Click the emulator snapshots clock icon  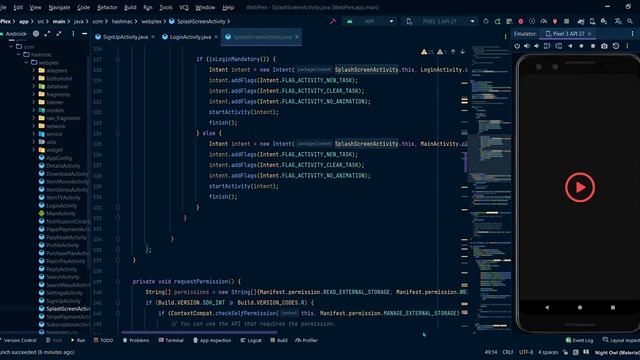point(616,46)
